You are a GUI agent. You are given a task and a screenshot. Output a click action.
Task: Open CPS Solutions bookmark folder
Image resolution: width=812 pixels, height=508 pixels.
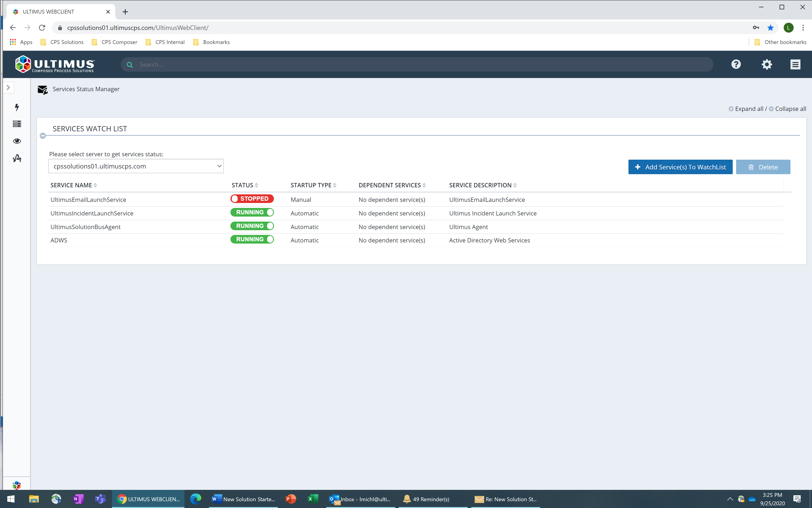click(62, 42)
